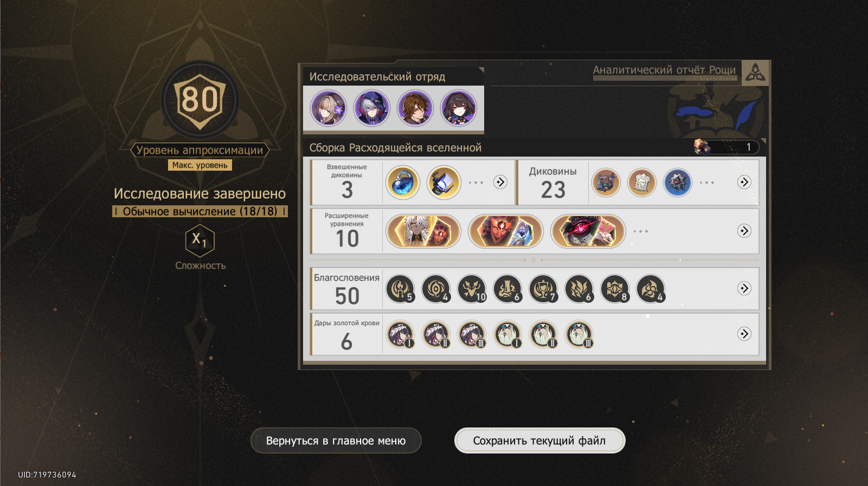868x486 pixels.
Task: Click the last golden blood boon icon
Action: pos(579,334)
